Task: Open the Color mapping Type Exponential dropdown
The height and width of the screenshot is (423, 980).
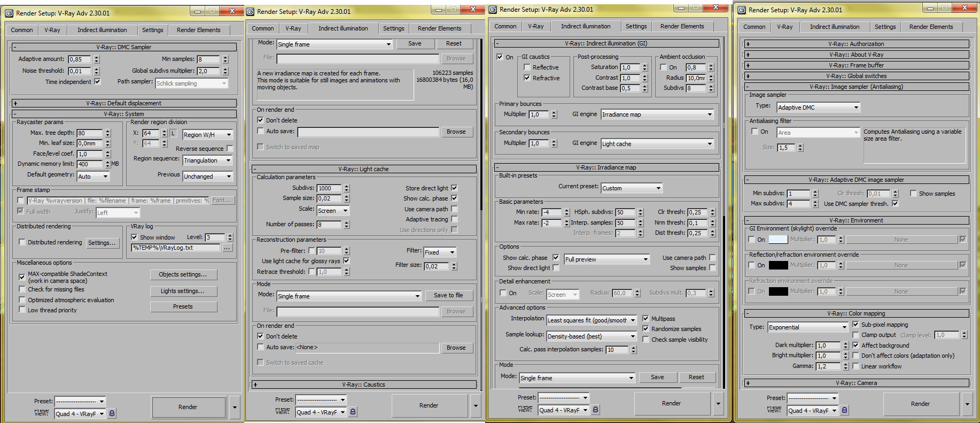Action: tap(808, 327)
